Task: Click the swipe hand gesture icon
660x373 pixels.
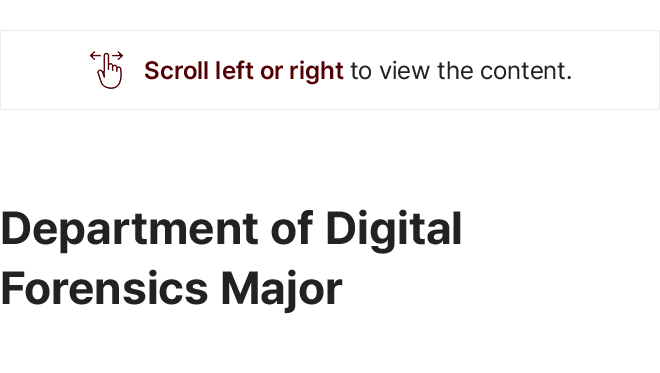Action: click(x=106, y=70)
